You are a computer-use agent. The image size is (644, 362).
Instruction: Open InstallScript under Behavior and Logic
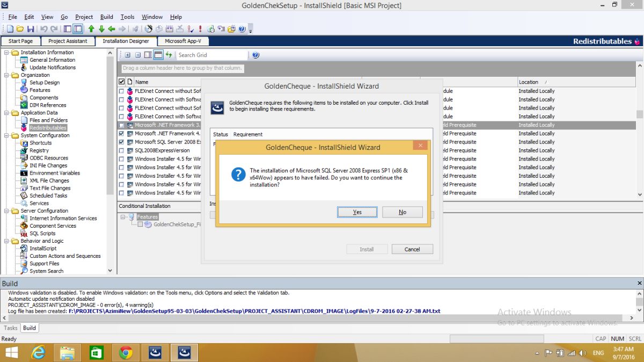coord(43,248)
